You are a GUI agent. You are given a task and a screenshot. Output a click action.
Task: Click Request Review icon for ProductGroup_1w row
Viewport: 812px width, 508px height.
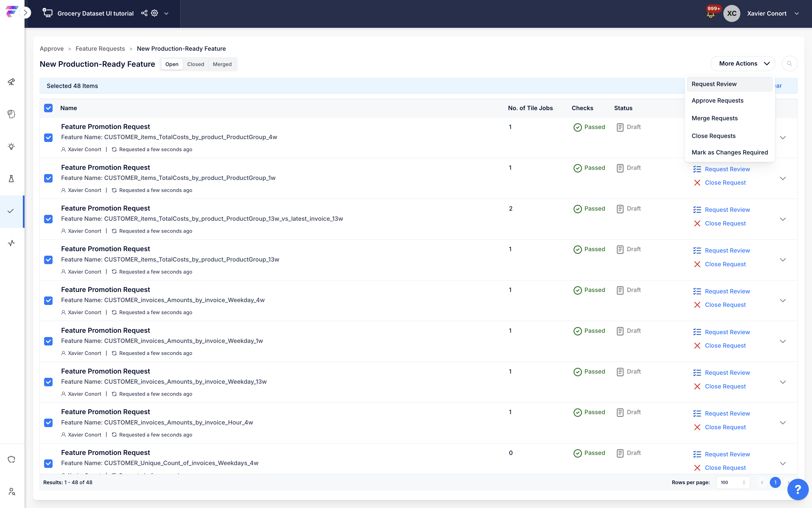[697, 169]
